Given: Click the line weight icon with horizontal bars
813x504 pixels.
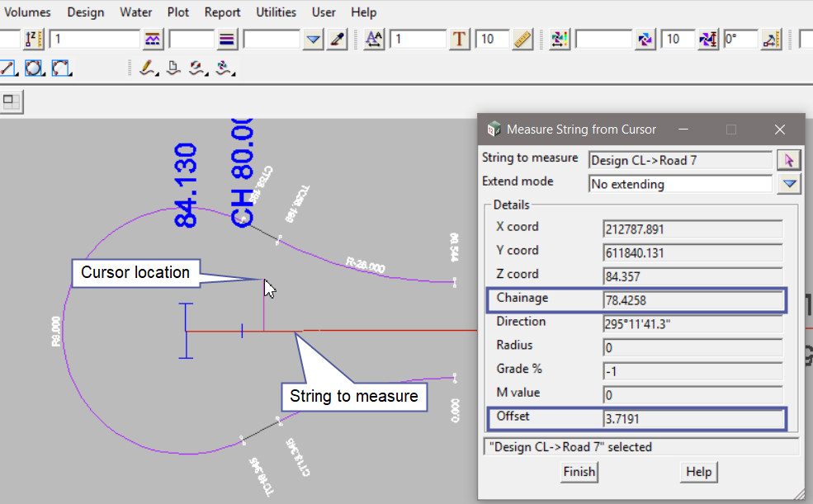Looking at the screenshot, I should tap(228, 39).
